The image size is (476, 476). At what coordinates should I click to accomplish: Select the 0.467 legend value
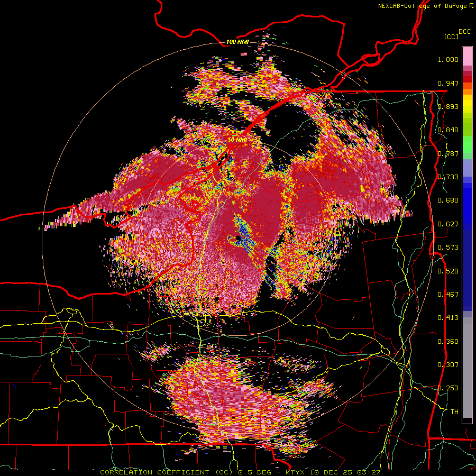pyautogui.click(x=448, y=295)
